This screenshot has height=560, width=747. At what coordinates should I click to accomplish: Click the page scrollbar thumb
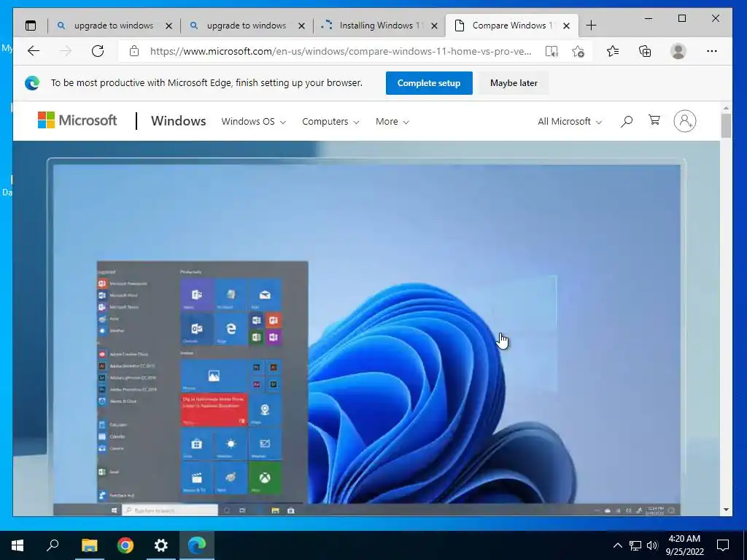[726, 125]
